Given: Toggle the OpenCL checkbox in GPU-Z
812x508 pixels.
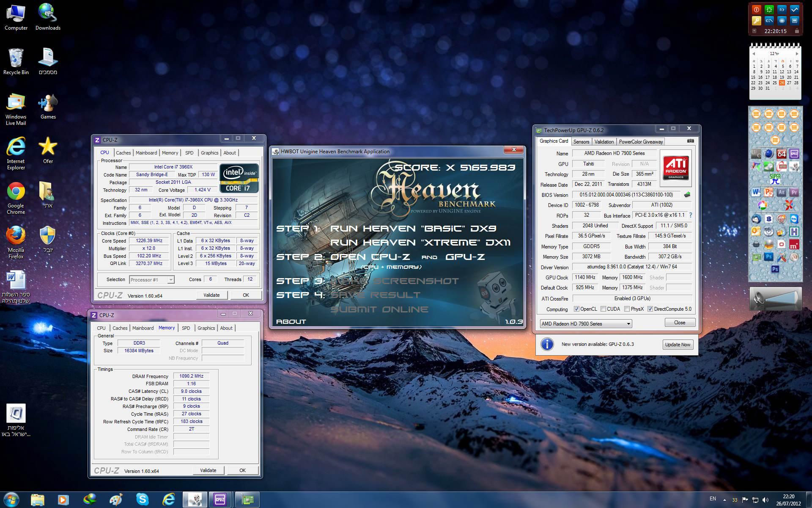Looking at the screenshot, I should click(x=576, y=309).
